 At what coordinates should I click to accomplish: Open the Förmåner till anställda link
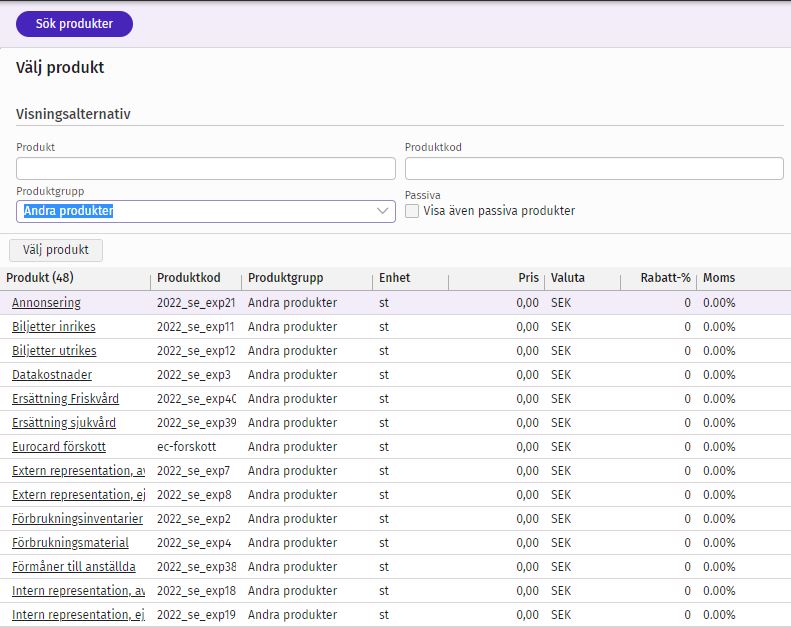pyautogui.click(x=74, y=566)
